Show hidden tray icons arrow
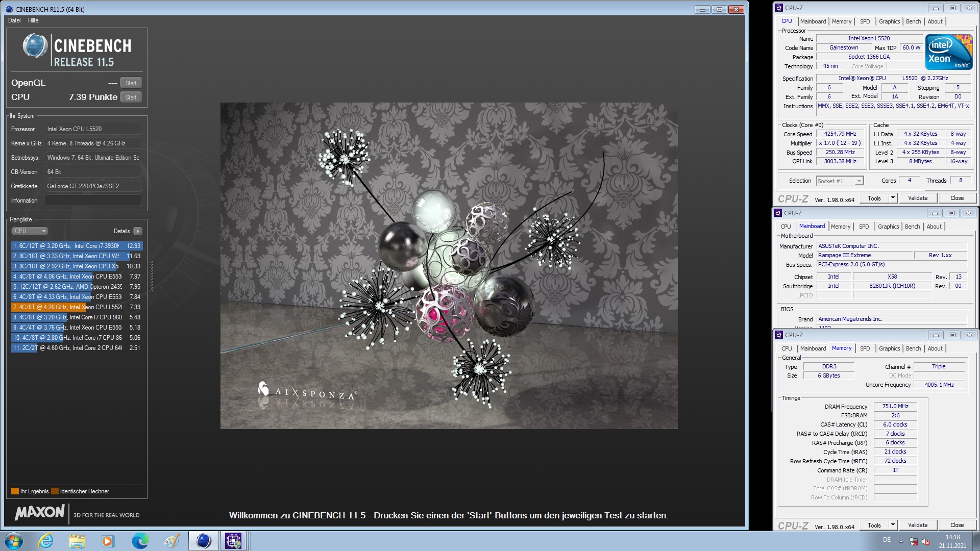The width and height of the screenshot is (980, 551). (901, 541)
